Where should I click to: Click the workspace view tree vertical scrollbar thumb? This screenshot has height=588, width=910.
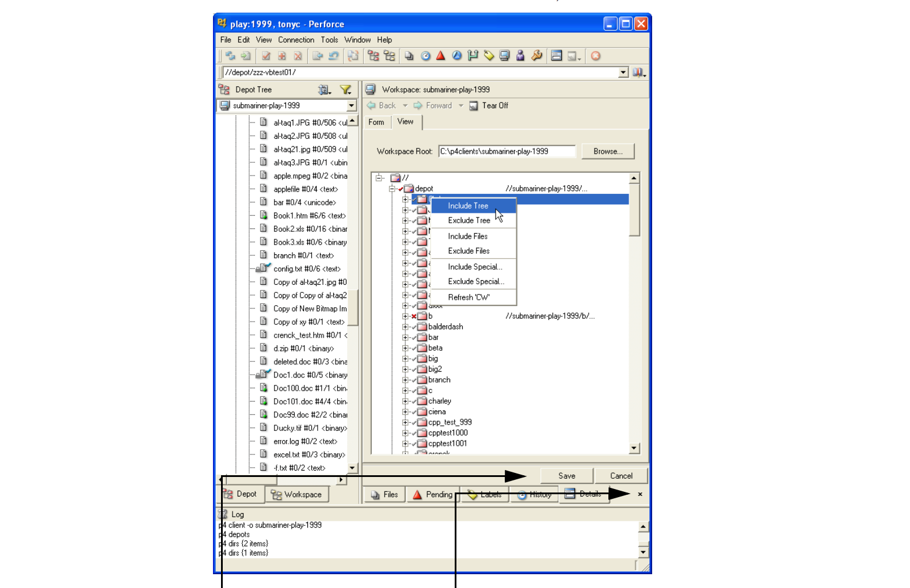(x=634, y=210)
